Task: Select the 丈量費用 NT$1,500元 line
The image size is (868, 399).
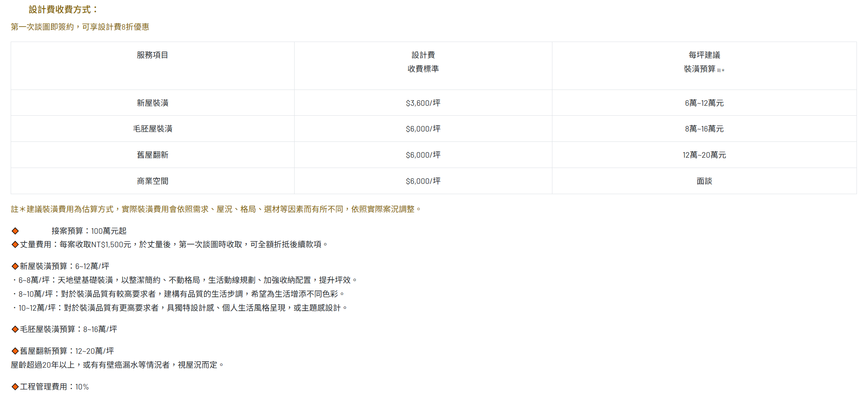Action: pos(174,244)
